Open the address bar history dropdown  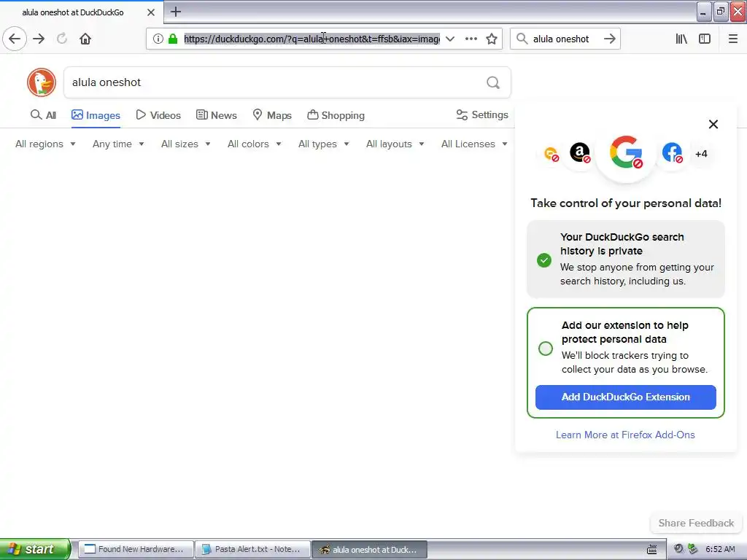pyautogui.click(x=449, y=39)
